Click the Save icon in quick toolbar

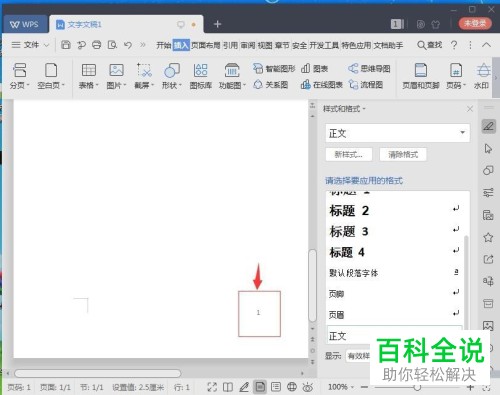click(66, 45)
